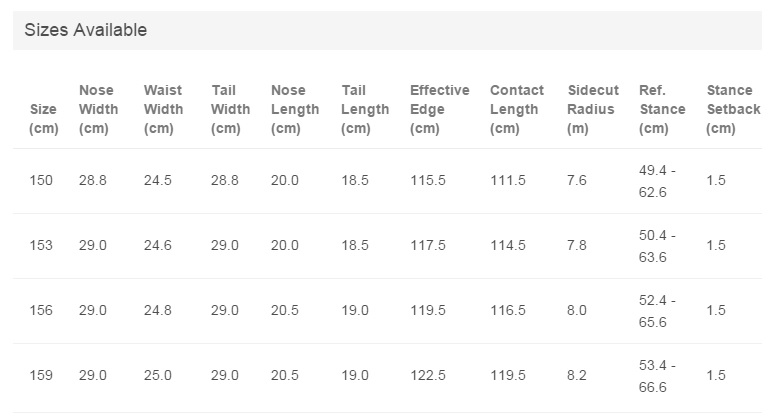The height and width of the screenshot is (418, 777).
Task: Select the 50.4 - 63.6 stance cell
Action: click(x=657, y=246)
